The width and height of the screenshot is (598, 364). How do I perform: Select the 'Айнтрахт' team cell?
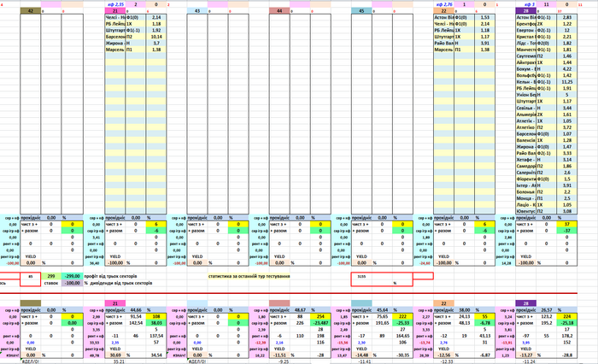pyautogui.click(x=526, y=62)
